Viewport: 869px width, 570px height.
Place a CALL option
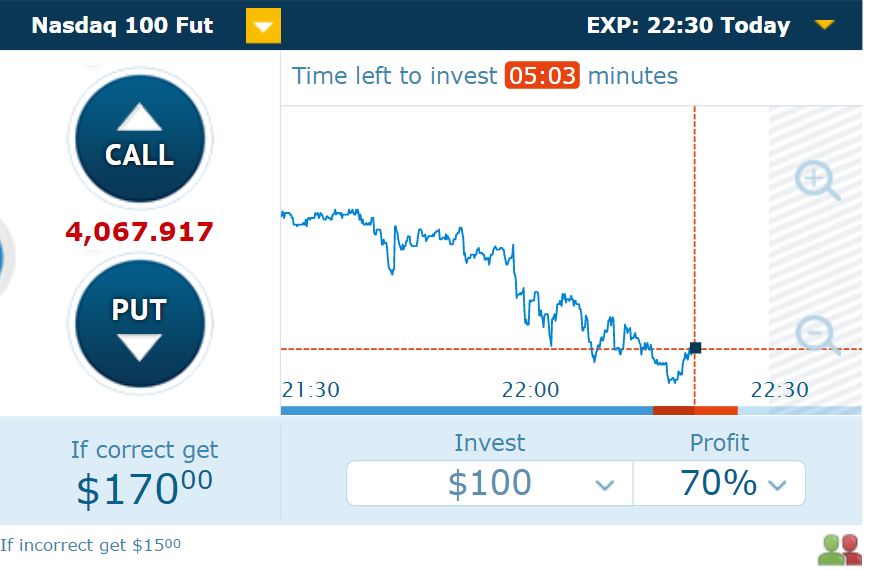[140, 139]
